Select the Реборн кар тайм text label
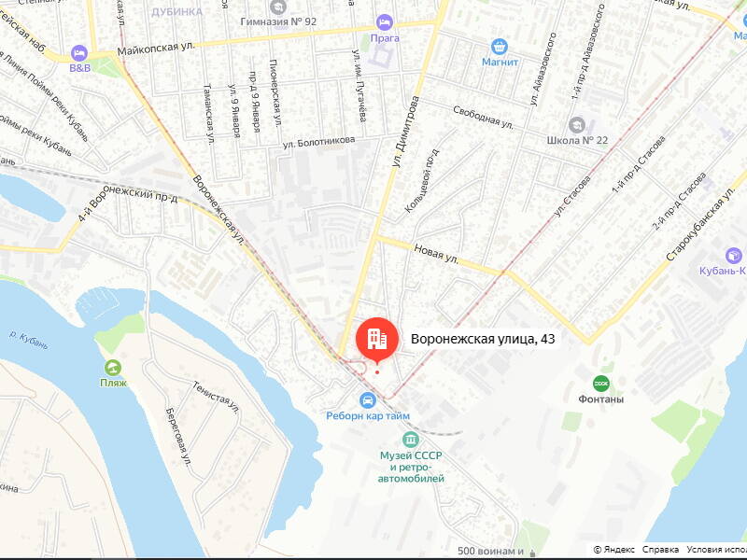 368,416
